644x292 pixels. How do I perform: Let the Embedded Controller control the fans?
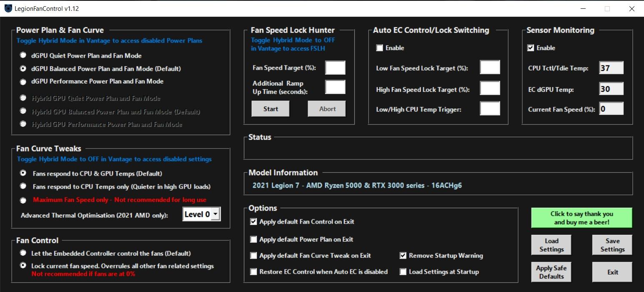coord(23,253)
